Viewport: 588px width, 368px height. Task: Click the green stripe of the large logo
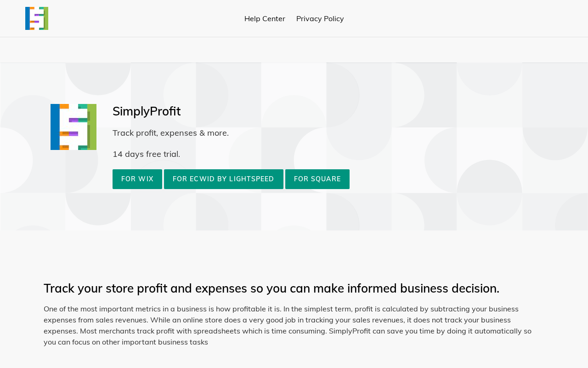(92, 127)
